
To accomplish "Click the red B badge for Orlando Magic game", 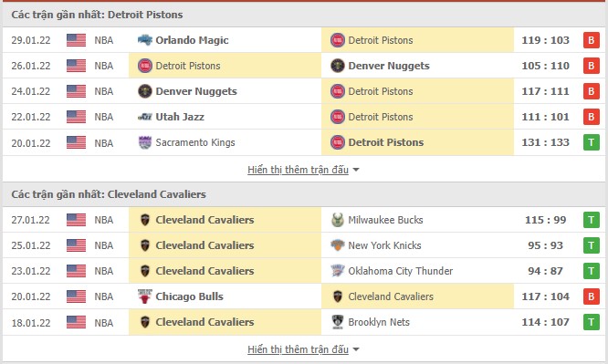I will [x=592, y=40].
